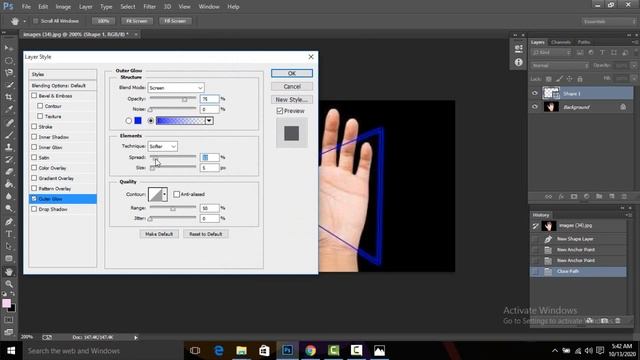The image size is (640, 360).
Task: Select the Clone Stamp tool
Action: point(9,147)
